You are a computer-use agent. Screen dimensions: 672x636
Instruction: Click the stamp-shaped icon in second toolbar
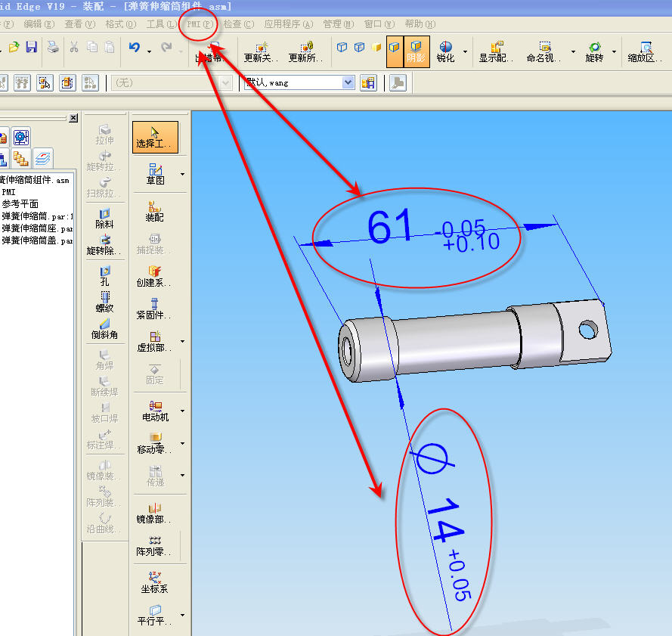point(398,82)
